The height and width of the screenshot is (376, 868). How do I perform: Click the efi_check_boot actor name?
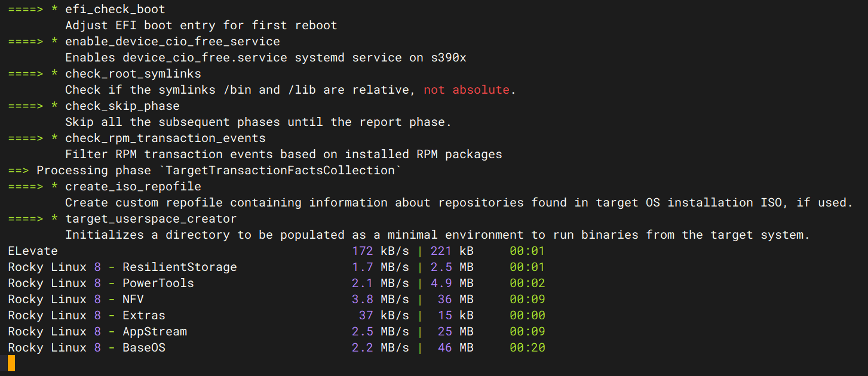115,9
